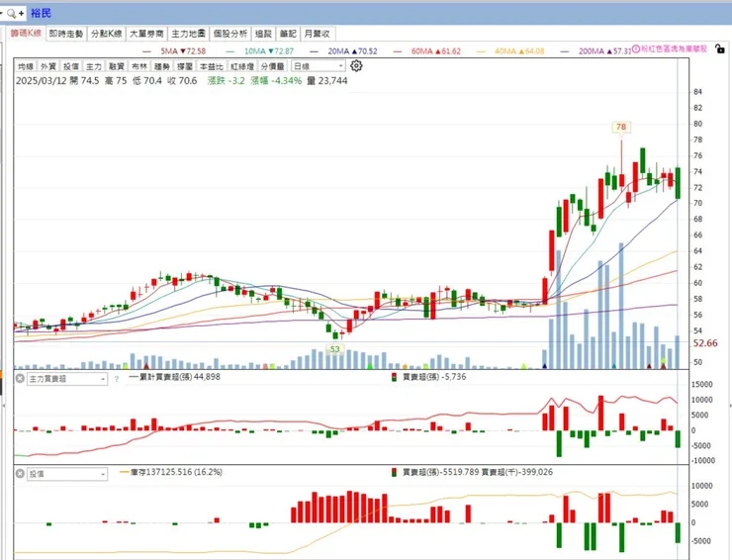The width and height of the screenshot is (732, 560).
Task: Toggle the 趨勢 overlay button
Action: coord(162,66)
